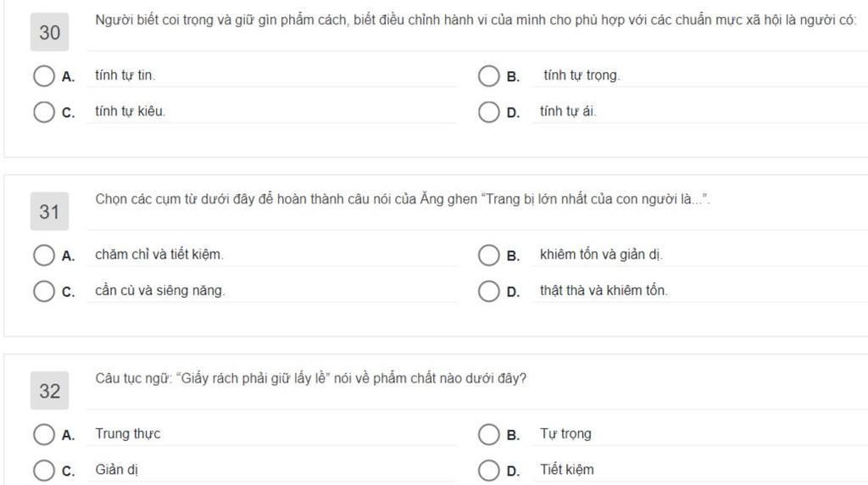The height and width of the screenshot is (485, 868).
Task: Click the question number 31 badge
Action: click(50, 212)
